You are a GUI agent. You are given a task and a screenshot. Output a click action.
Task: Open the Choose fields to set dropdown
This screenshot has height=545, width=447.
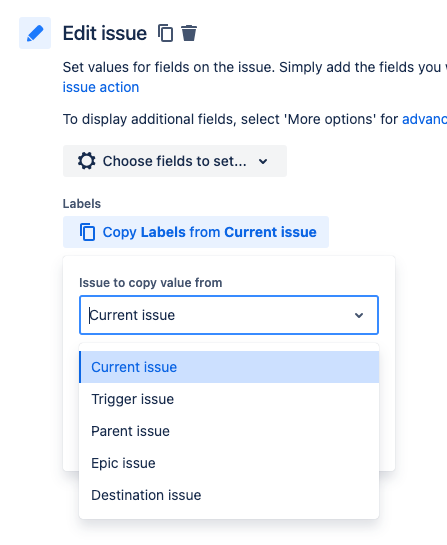[175, 161]
